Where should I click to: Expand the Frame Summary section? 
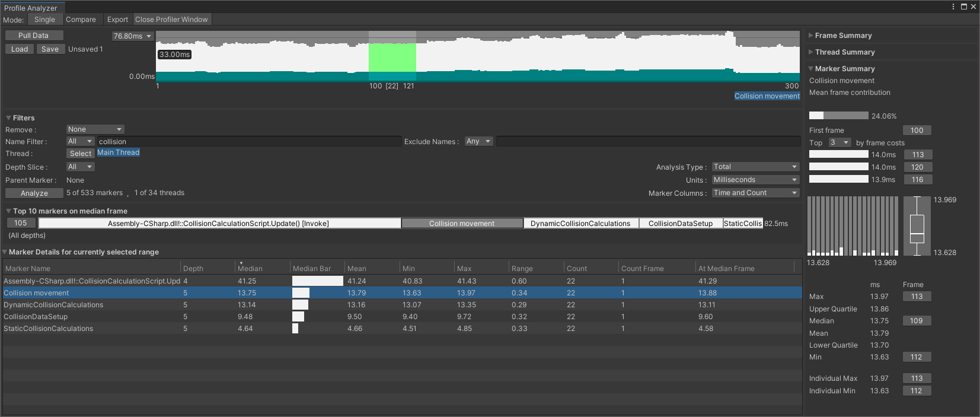[x=842, y=36]
